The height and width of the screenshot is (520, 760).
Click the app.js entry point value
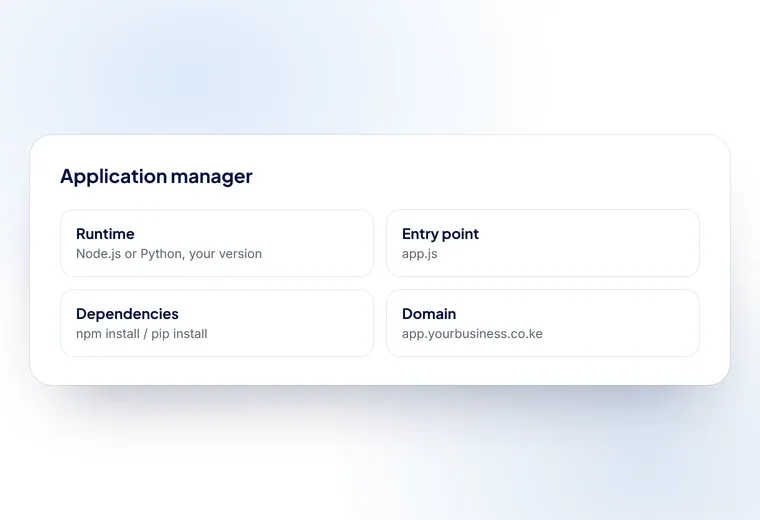click(419, 254)
